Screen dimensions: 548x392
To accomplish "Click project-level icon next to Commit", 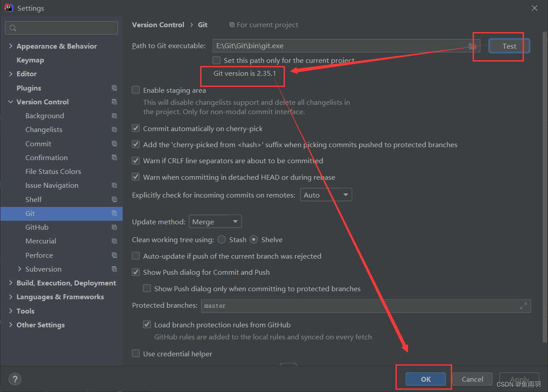I will (115, 144).
